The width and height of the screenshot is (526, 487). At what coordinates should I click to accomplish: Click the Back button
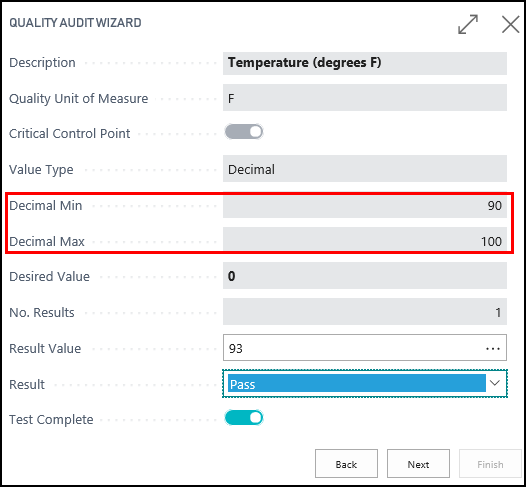point(346,464)
